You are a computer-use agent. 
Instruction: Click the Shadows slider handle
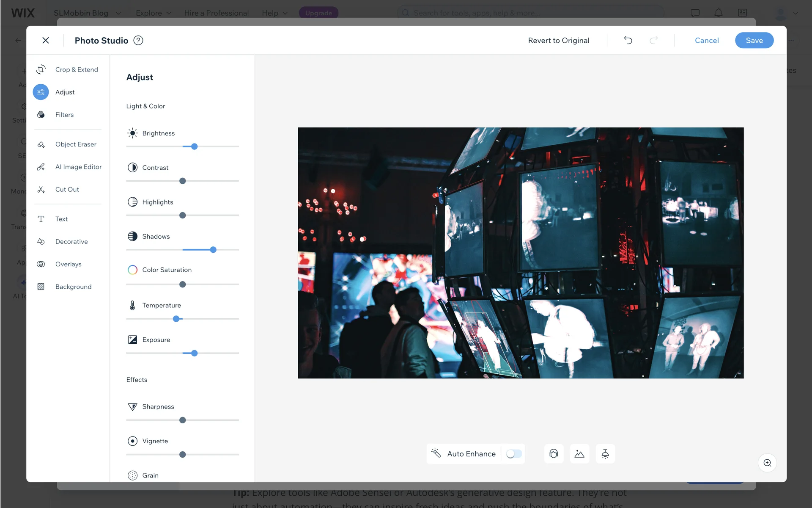click(213, 250)
